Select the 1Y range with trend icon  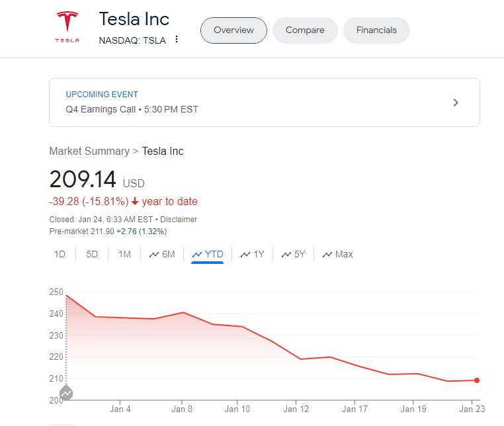(x=252, y=254)
